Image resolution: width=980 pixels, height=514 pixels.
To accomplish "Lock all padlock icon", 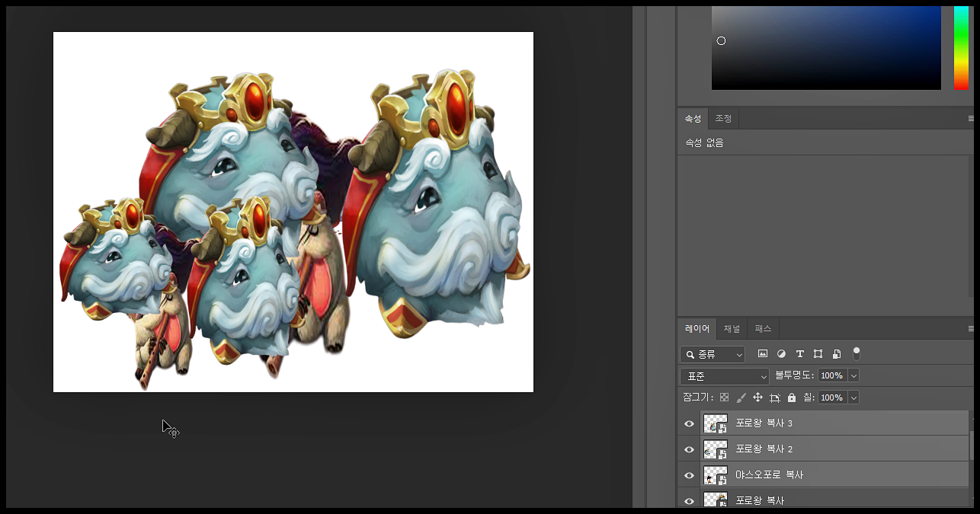I will click(792, 397).
